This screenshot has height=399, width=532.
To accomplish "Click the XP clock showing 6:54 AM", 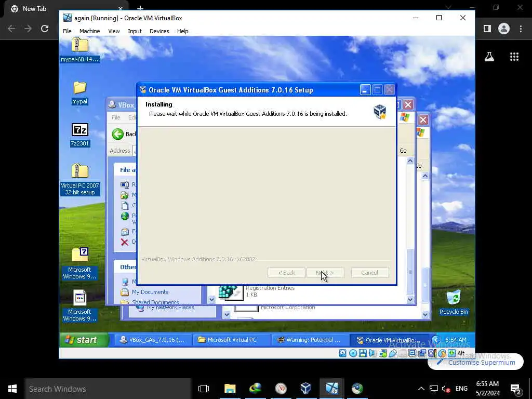I will click(x=456, y=340).
